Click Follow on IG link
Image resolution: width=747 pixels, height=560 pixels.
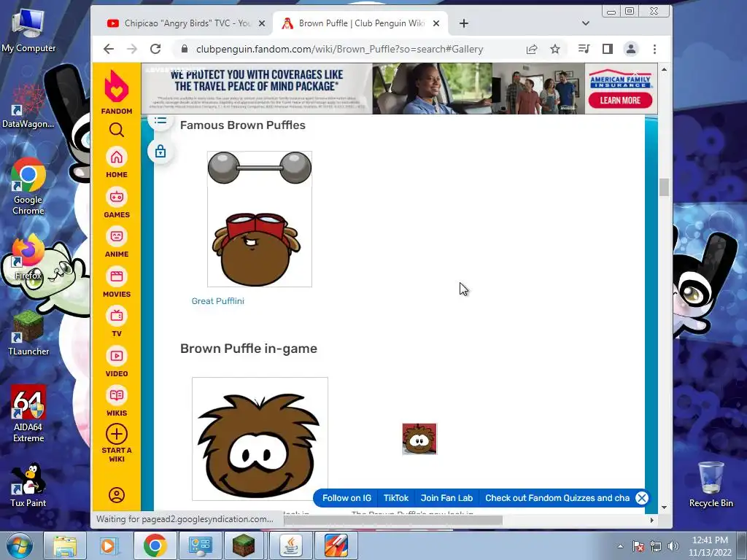[x=347, y=498]
